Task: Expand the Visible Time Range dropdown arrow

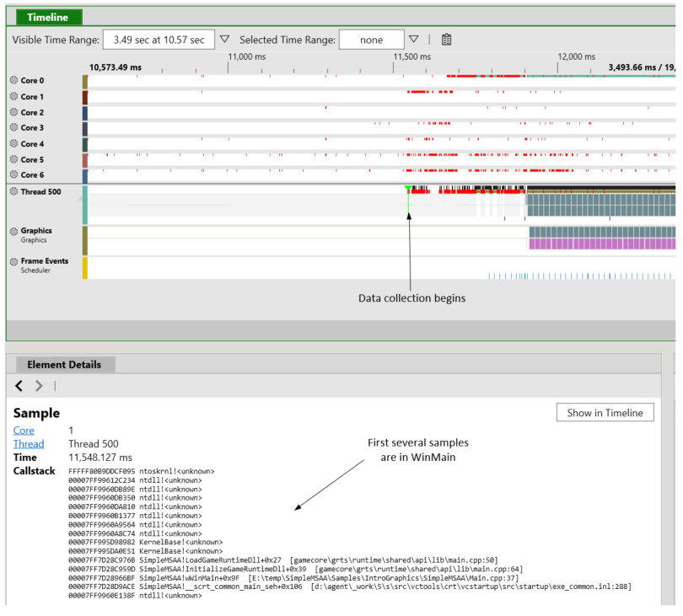Action: 225,39
